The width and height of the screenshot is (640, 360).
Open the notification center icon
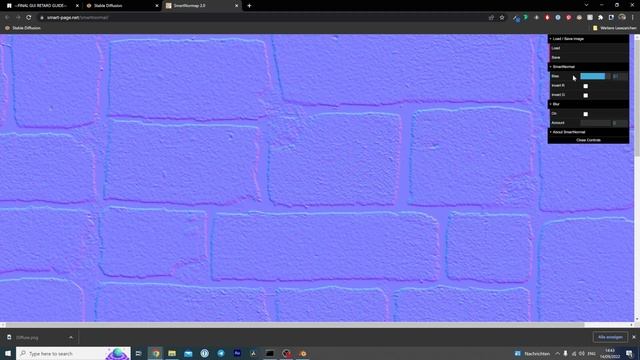(x=629, y=353)
